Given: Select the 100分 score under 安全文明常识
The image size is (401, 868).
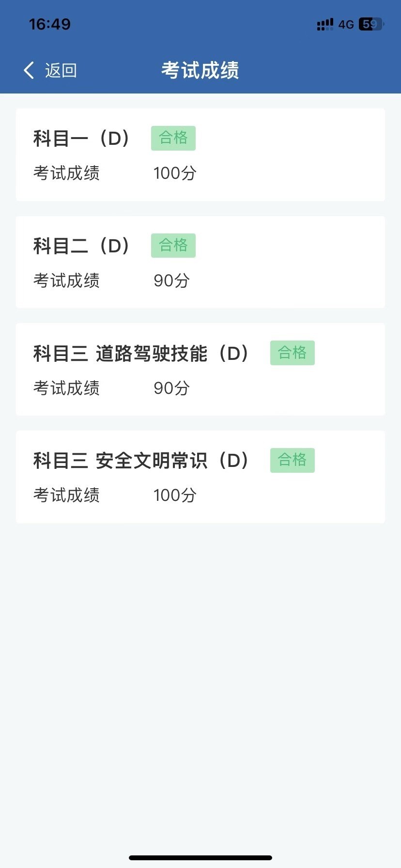Looking at the screenshot, I should pyautogui.click(x=175, y=495).
